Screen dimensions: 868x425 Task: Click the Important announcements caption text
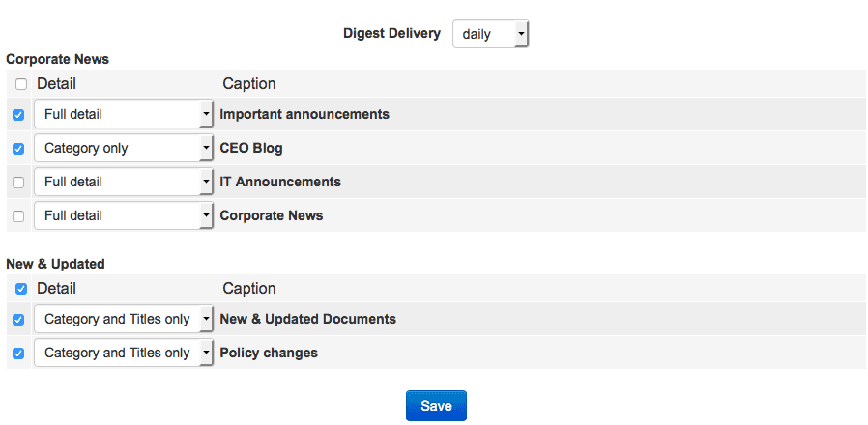pos(304,114)
